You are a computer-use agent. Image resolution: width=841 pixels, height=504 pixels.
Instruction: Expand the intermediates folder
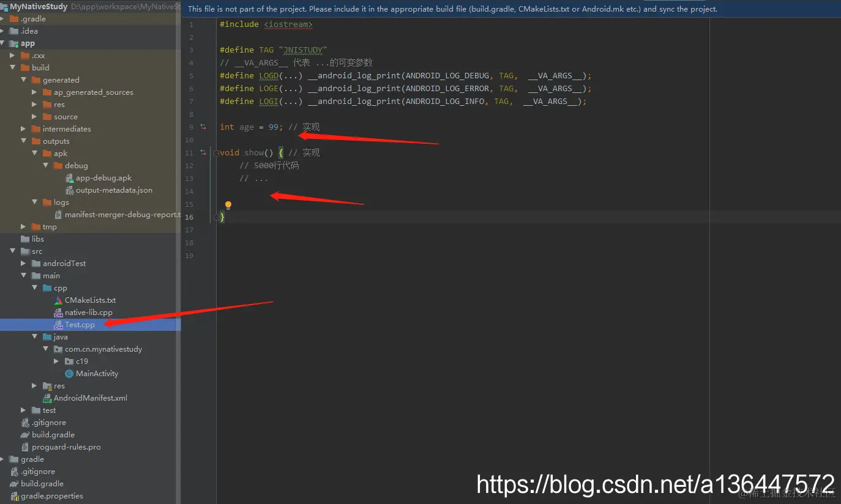point(24,129)
